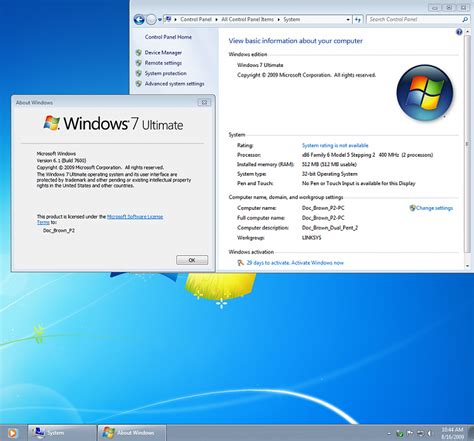The height and width of the screenshot is (441, 474).
Task: Open Remote settings from sidebar
Action: point(163,63)
